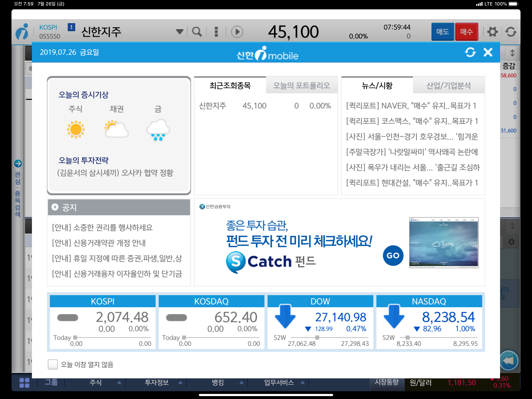Click the DOW 52W range slider marker
Viewport: 532px width, 399px height.
tap(317, 337)
